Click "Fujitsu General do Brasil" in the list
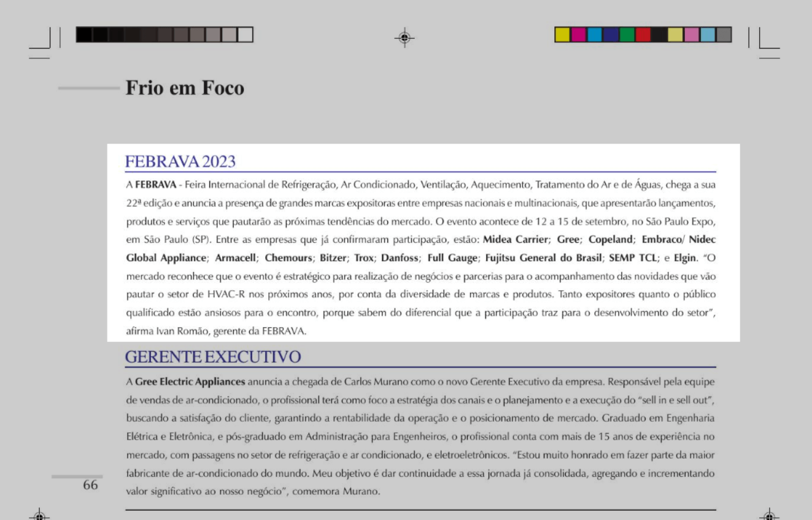The height and width of the screenshot is (520, 812). [544, 258]
